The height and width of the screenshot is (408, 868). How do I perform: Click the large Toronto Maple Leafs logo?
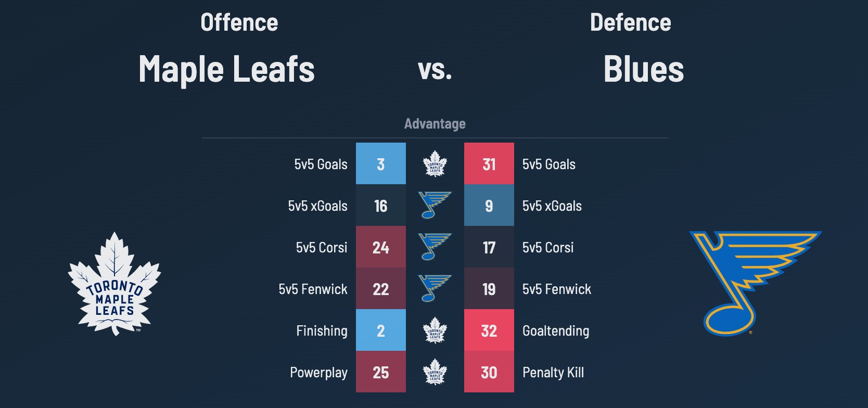114,284
